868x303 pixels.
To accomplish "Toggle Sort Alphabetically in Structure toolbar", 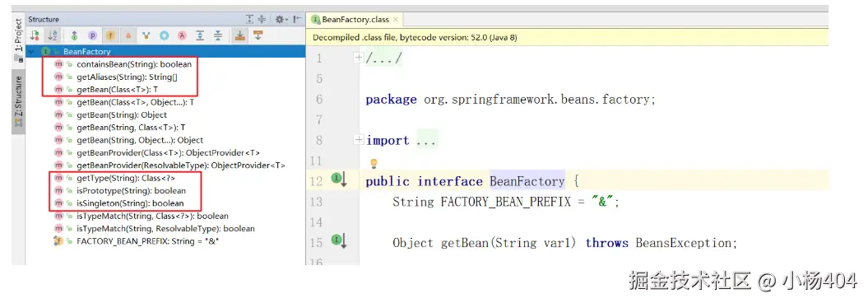I will (53, 35).
